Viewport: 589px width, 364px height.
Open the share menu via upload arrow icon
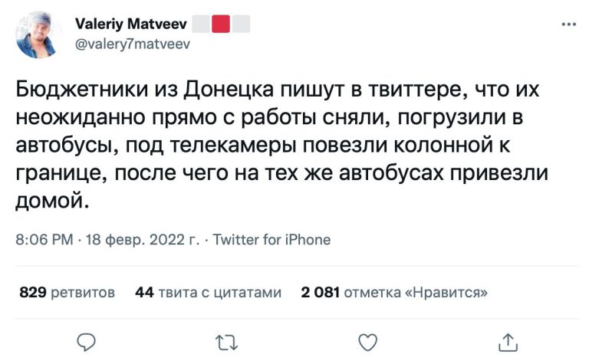coord(508,343)
